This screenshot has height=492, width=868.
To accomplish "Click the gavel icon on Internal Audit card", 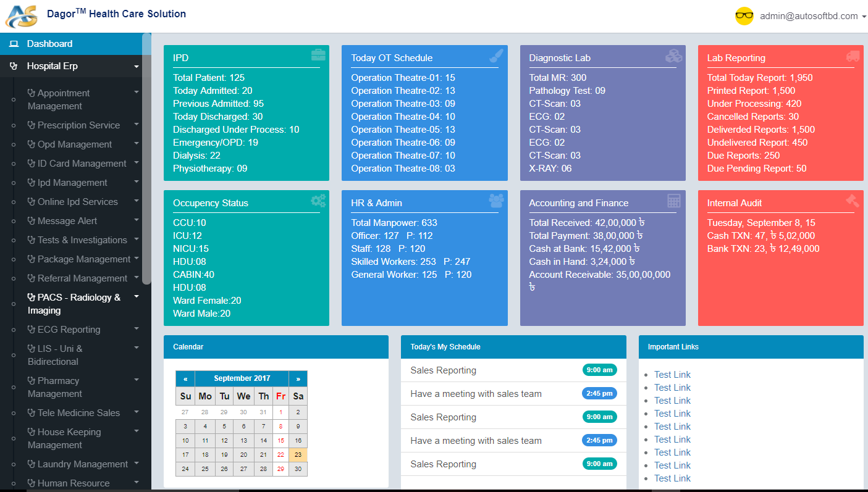I will click(853, 201).
